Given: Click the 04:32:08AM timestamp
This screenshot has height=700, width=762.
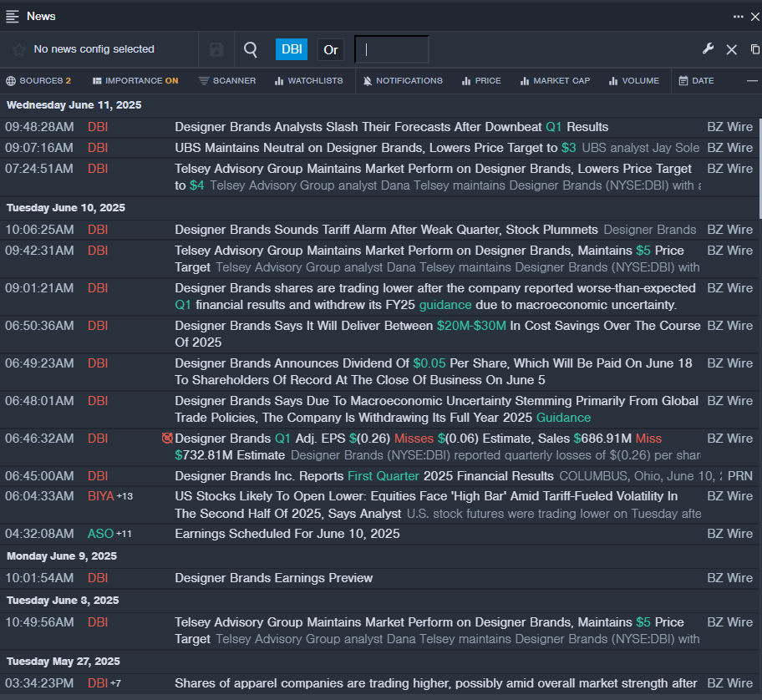Looking at the screenshot, I should (x=39, y=534).
